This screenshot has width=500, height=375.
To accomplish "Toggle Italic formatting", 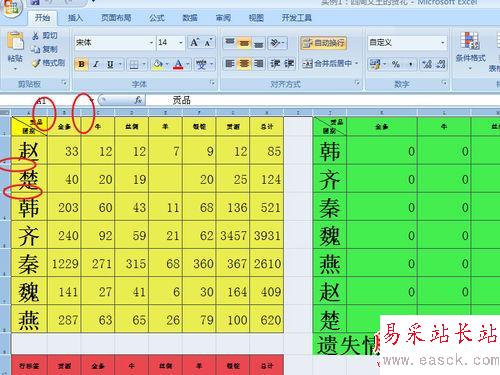I will pyautogui.click(x=96, y=64).
